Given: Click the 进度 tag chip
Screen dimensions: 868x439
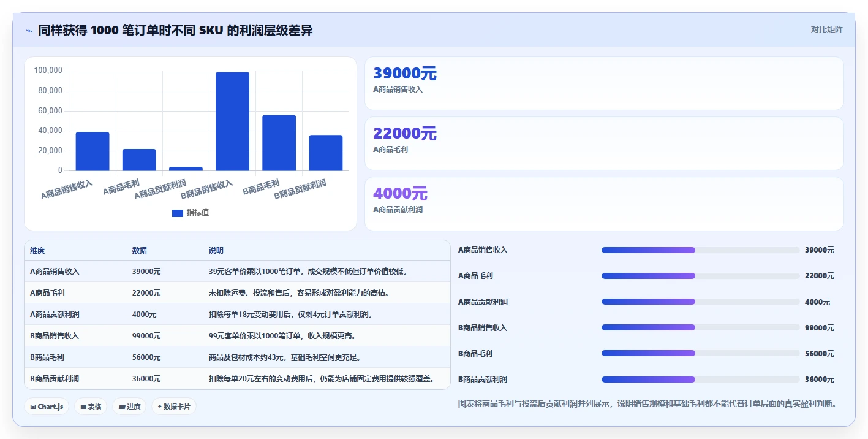Looking at the screenshot, I should tap(129, 407).
